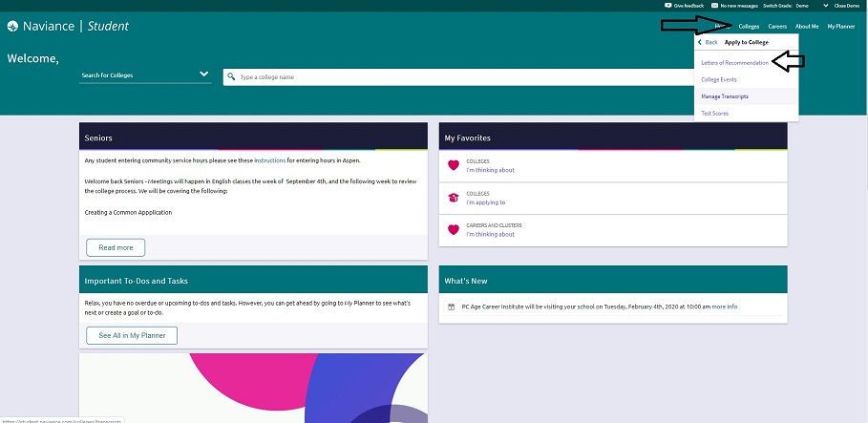This screenshot has width=868, height=423.
Task: Click heart icon beside Careers and Clusters
Action: [x=454, y=230]
